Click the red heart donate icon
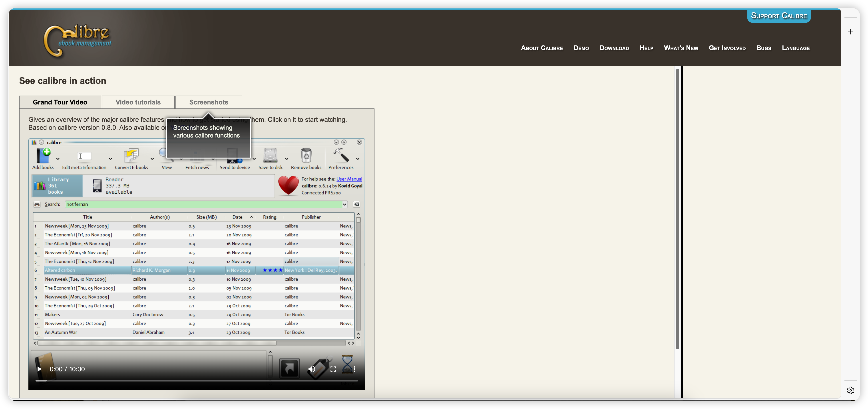Image resolution: width=868 pixels, height=409 pixels. (x=288, y=185)
